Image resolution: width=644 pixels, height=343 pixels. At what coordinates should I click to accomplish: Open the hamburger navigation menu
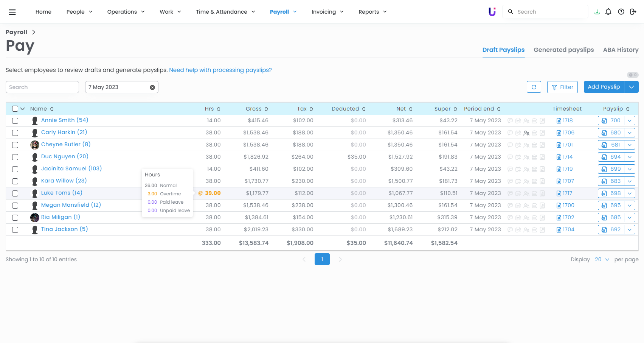coord(12,12)
